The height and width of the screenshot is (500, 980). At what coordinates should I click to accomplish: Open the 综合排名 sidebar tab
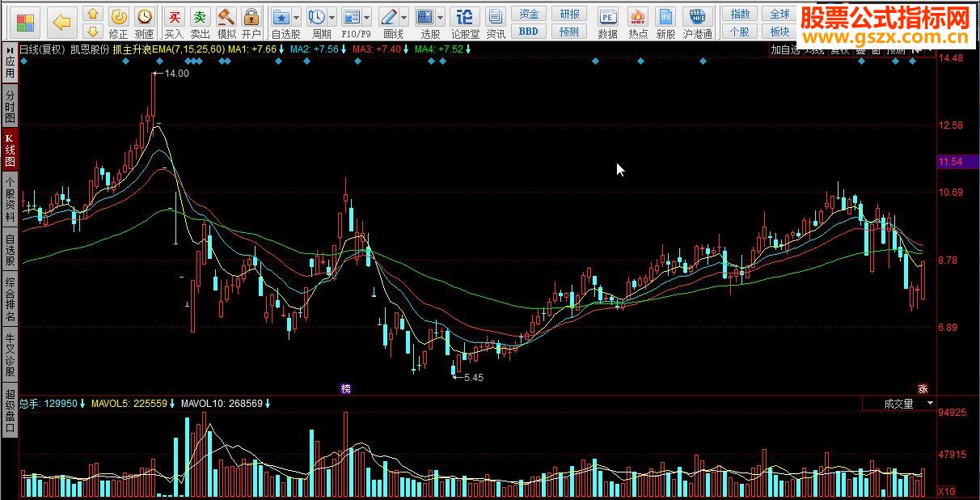(10, 299)
